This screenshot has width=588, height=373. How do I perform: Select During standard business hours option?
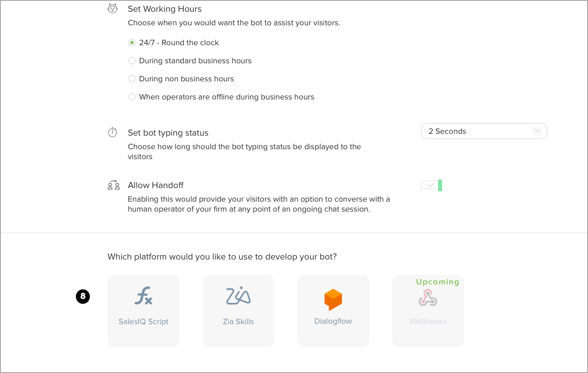coord(132,61)
